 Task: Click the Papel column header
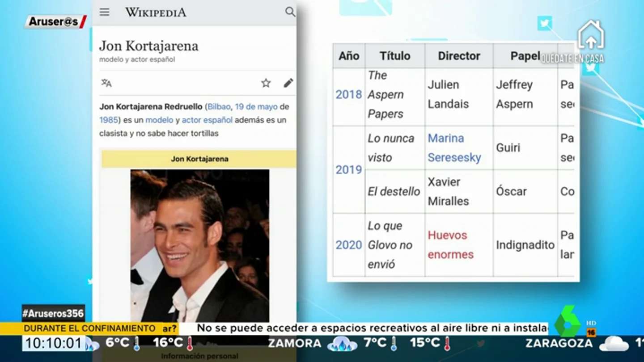point(525,56)
